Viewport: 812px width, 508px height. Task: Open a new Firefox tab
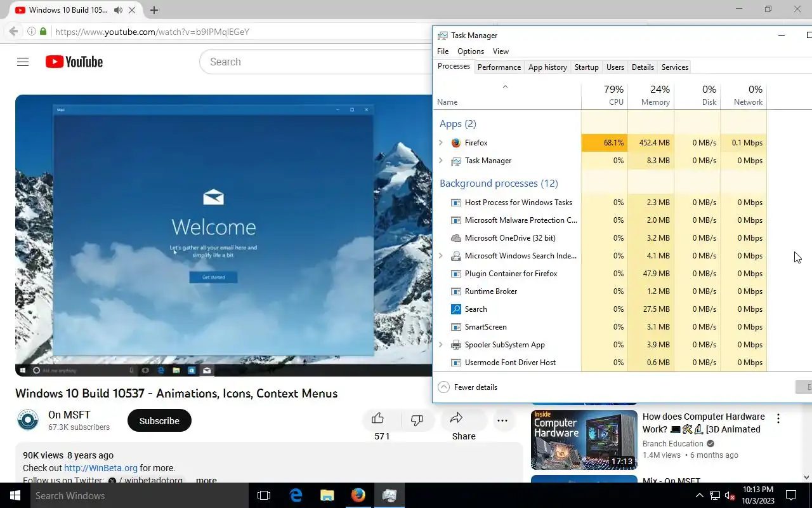(x=154, y=10)
